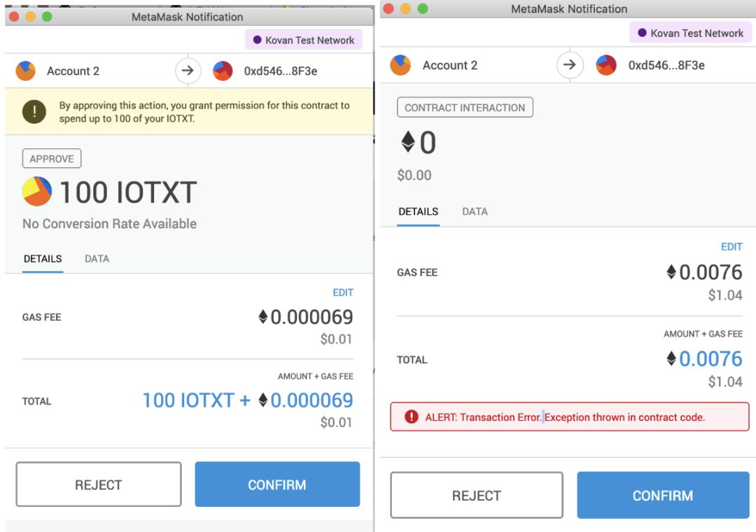The image size is (756, 532).
Task: Click the yellow warning exclamation icon
Action: [34, 111]
